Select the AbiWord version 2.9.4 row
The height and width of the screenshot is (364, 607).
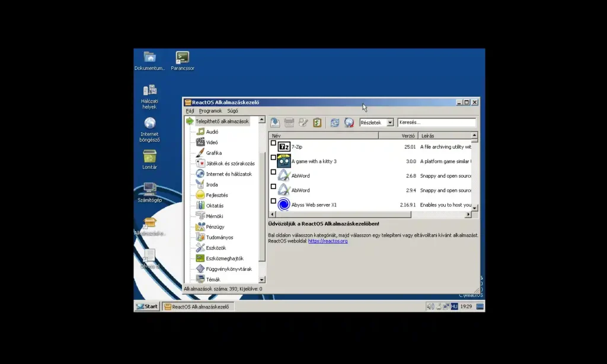(x=370, y=190)
